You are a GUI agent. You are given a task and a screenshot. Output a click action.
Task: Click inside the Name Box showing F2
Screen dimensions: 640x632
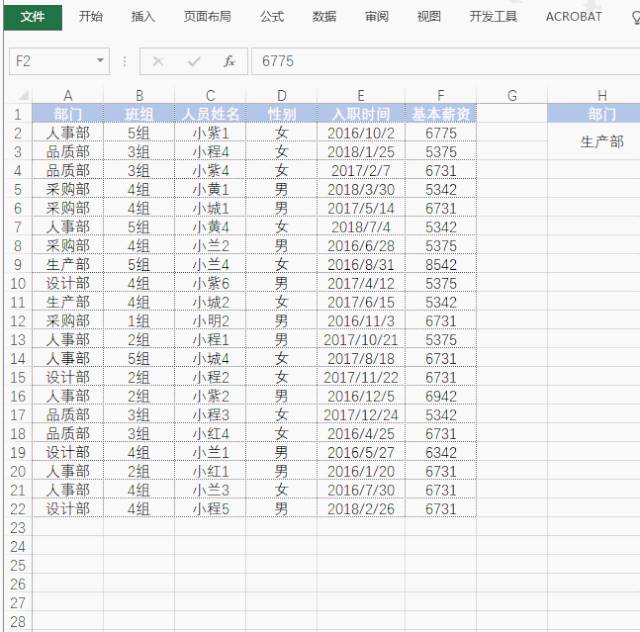[x=50, y=62]
